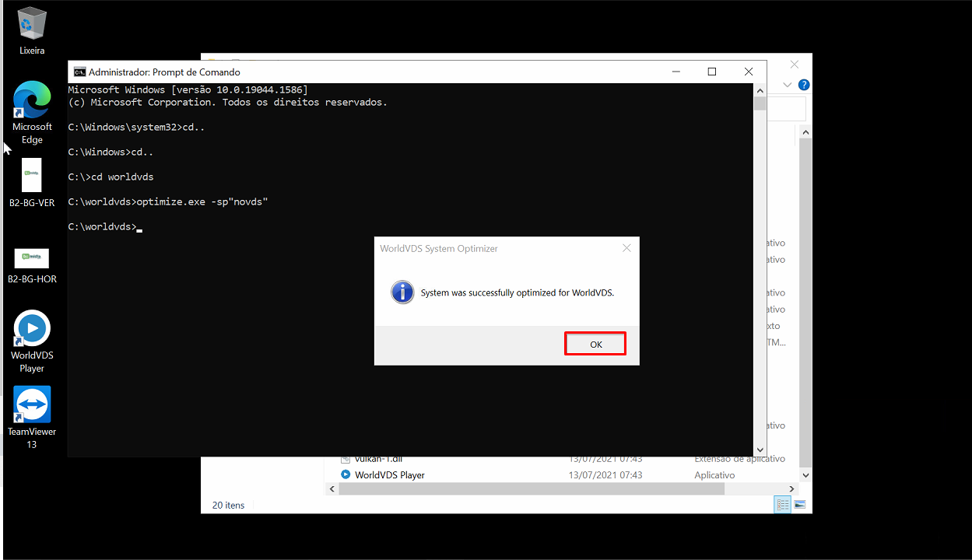Close the WorldVDS System Optimizer dialog
The image size is (972, 560).
pos(626,249)
